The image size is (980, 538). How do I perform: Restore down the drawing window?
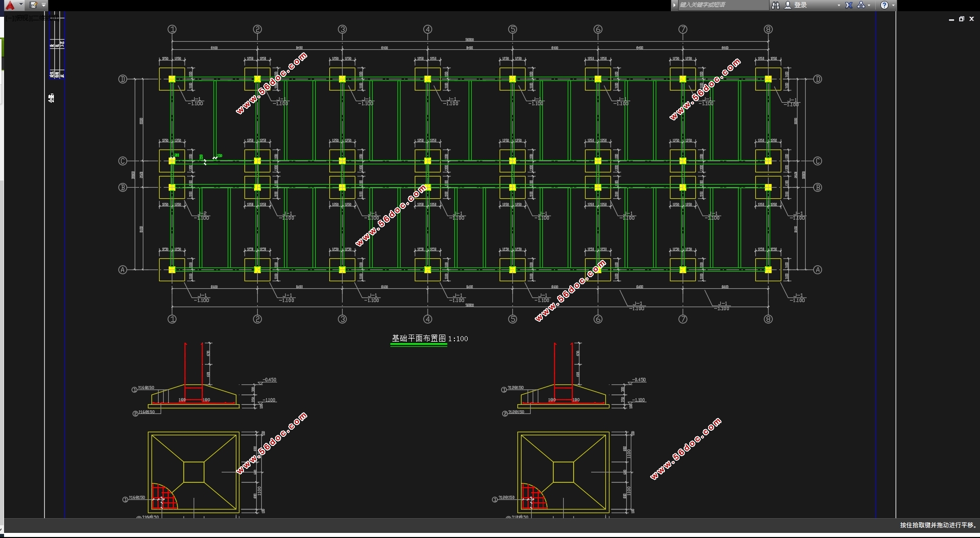point(961,19)
